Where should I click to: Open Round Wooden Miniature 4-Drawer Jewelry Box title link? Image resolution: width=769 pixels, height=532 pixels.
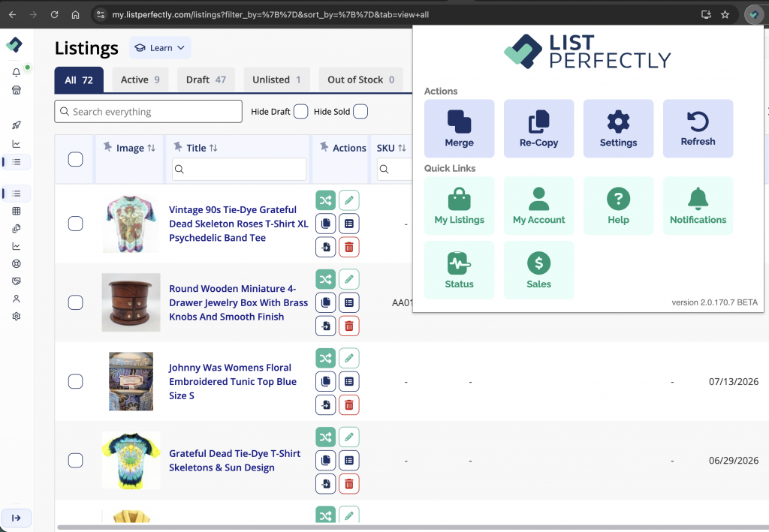pos(238,302)
